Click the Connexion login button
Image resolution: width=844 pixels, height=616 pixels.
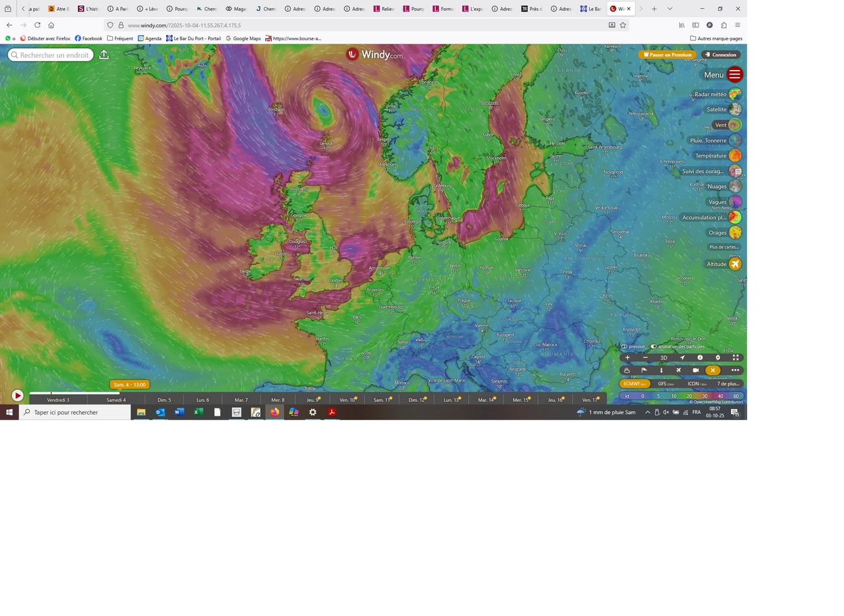coord(721,55)
